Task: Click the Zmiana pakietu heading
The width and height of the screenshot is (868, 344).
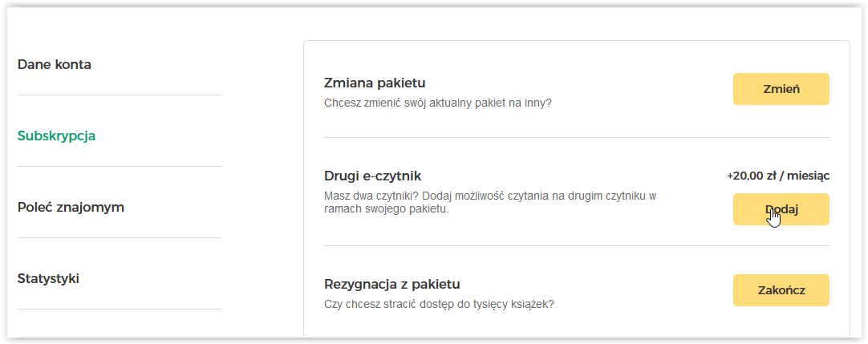Action: [x=374, y=83]
